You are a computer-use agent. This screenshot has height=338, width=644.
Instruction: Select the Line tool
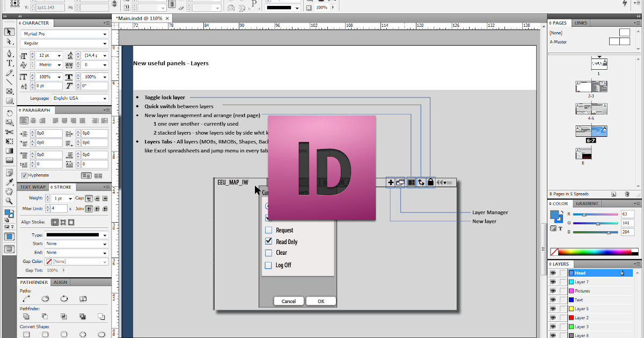(x=9, y=82)
